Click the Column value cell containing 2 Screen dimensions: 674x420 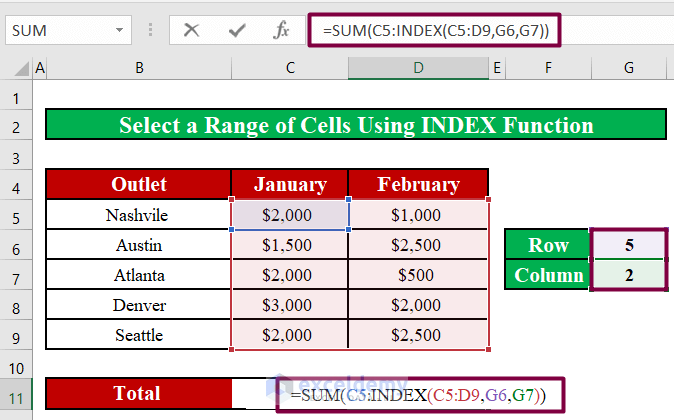[628, 275]
